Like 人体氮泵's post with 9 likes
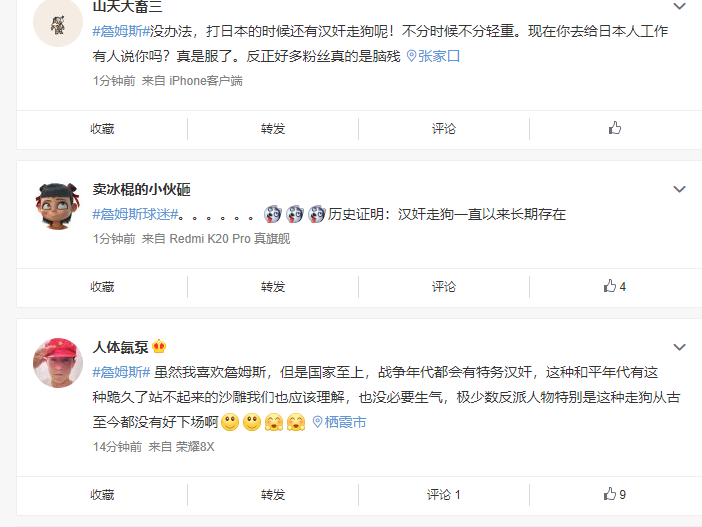This screenshot has width=702, height=527. tap(615, 494)
